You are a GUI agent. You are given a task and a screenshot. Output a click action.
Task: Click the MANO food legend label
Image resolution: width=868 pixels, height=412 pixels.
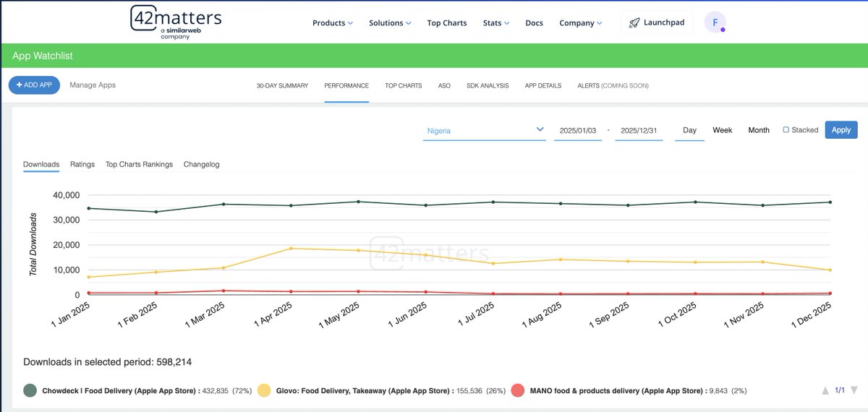639,390
